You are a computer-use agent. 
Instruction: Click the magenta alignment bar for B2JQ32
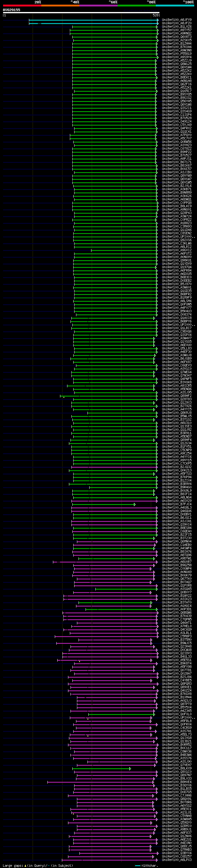coord(115,467)
